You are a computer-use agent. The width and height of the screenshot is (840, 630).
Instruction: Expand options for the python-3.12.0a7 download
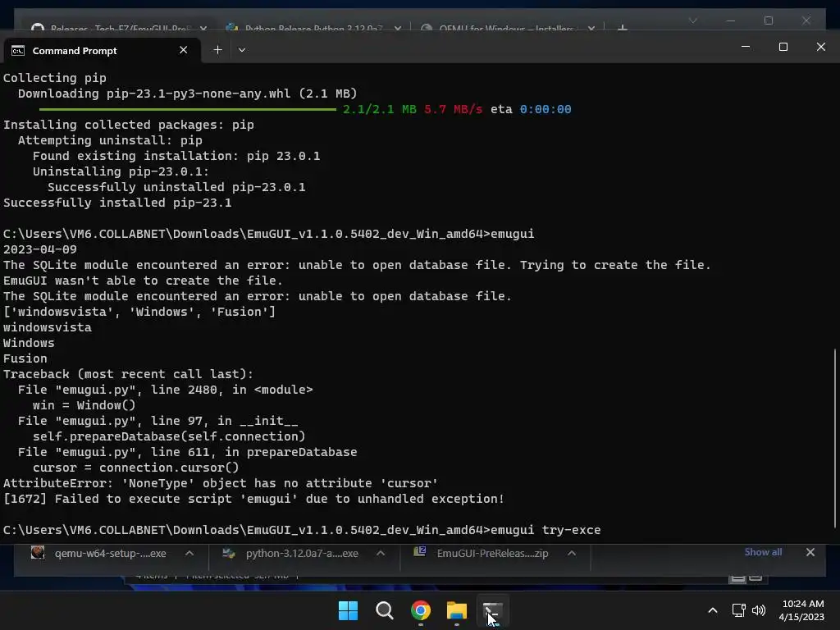(381, 554)
